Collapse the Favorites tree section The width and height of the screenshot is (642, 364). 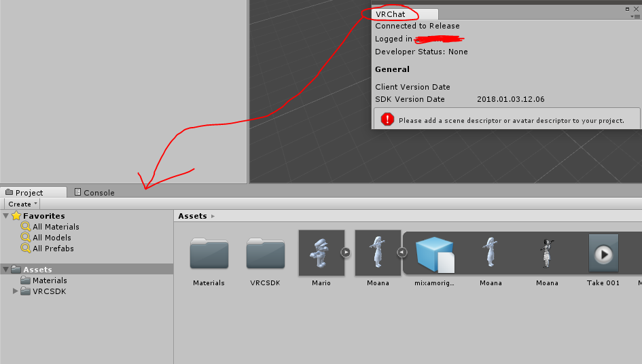pos(5,216)
